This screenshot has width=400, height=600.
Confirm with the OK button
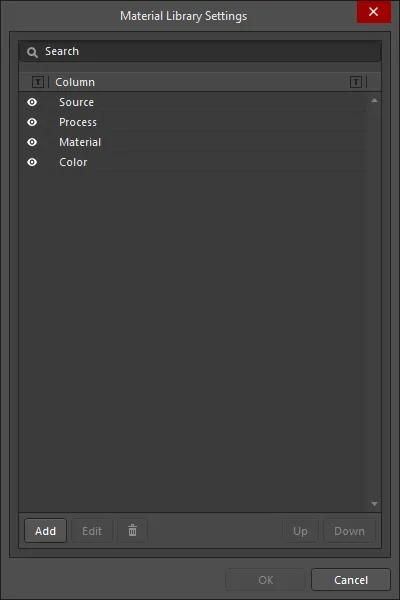pos(266,580)
